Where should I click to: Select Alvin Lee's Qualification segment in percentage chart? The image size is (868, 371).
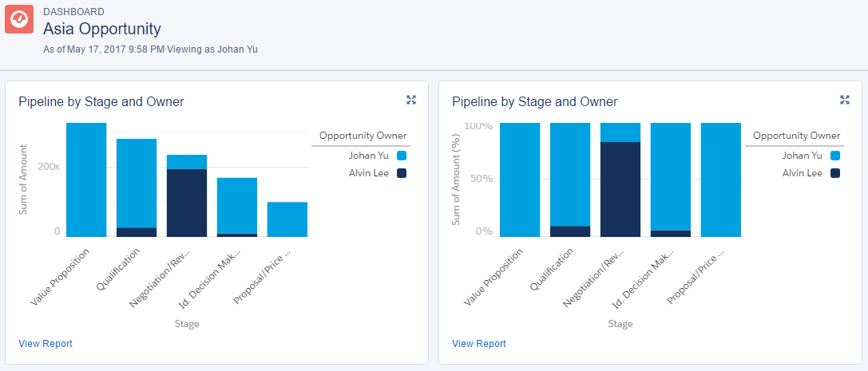570,231
